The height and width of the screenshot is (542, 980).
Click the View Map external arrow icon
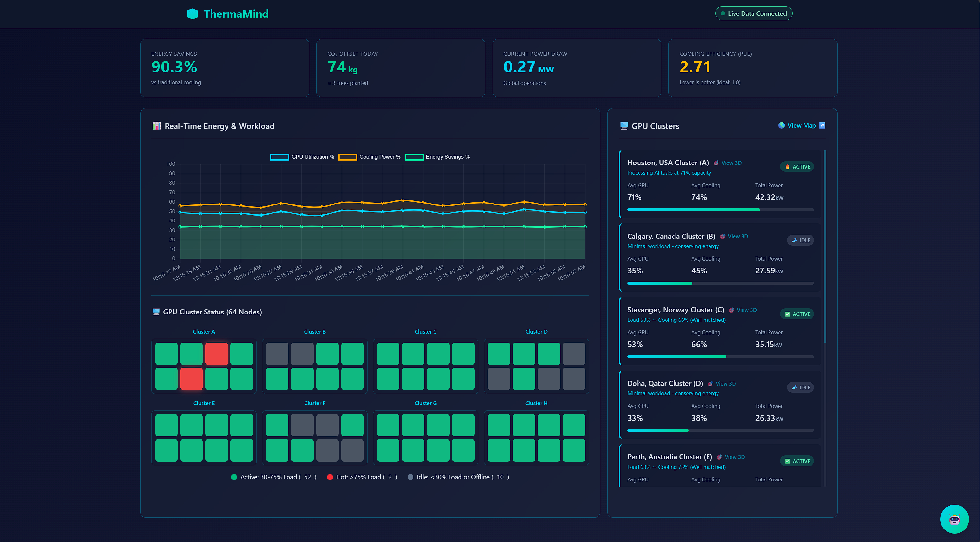pyautogui.click(x=822, y=125)
